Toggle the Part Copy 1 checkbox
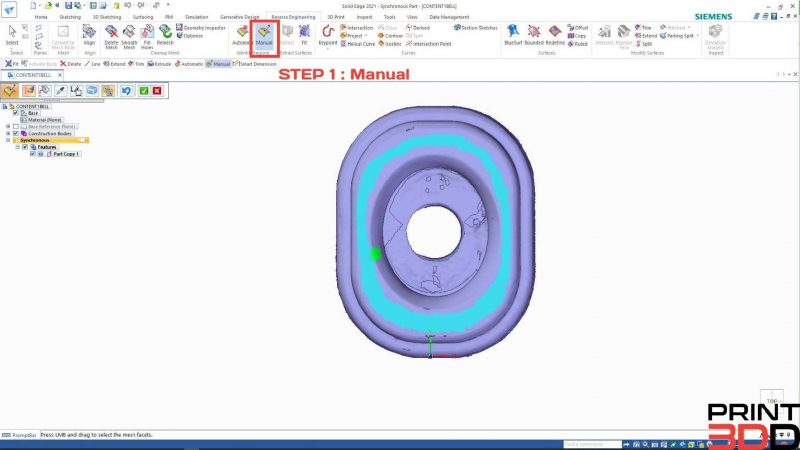This screenshot has height=450, width=800. pyautogui.click(x=33, y=154)
